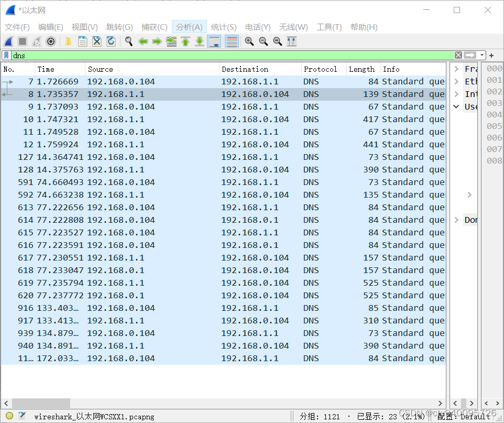Open the 跳转(G) menu
Screen dimensions: 504x423
click(119, 27)
